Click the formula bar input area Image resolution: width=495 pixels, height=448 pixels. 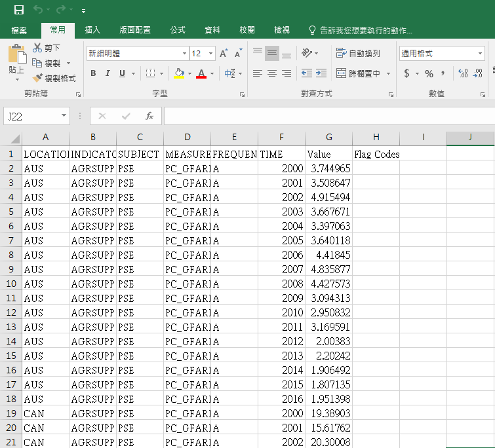pyautogui.click(x=329, y=116)
